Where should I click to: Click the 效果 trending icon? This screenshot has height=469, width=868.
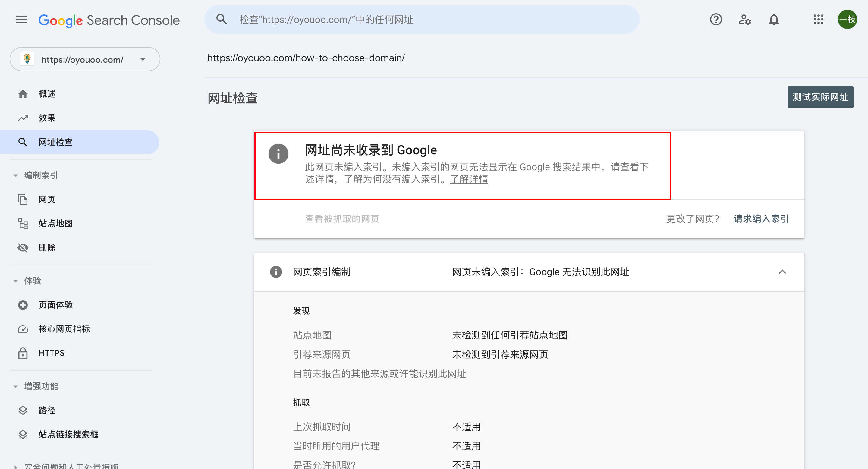22,118
